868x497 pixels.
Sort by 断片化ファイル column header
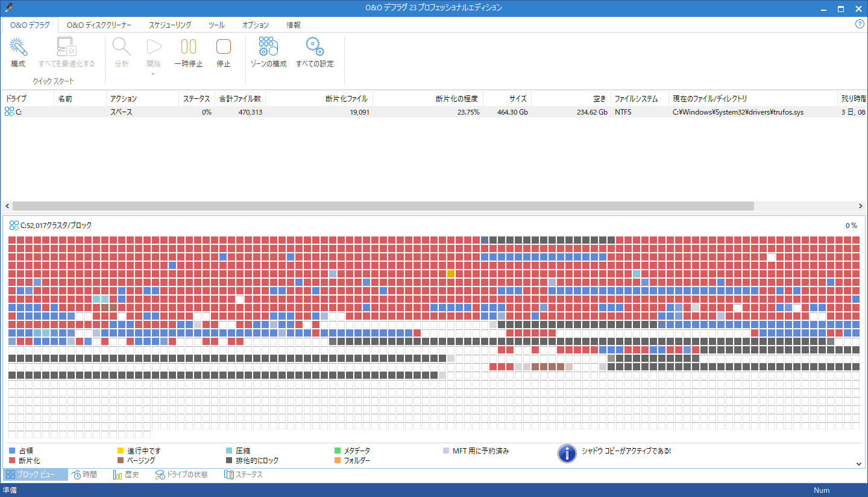pyautogui.click(x=319, y=99)
